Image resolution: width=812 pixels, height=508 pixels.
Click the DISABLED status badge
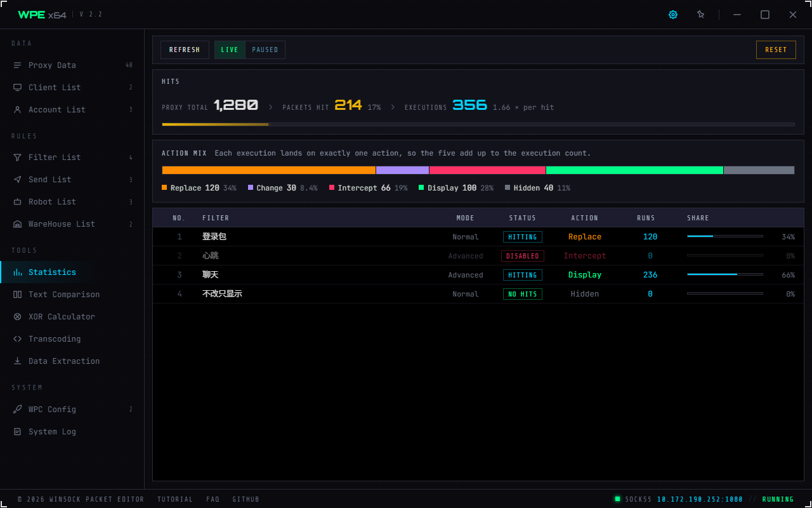coord(523,256)
